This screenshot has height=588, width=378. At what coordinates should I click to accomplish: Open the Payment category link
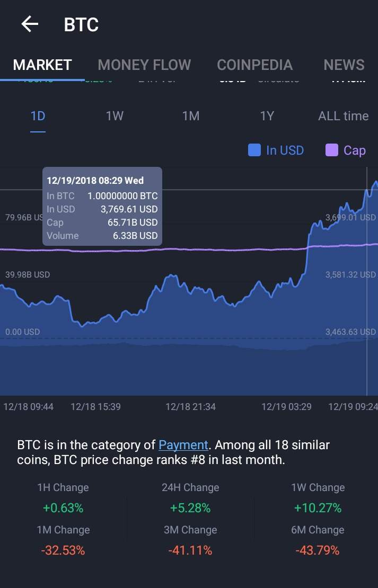pyautogui.click(x=183, y=445)
